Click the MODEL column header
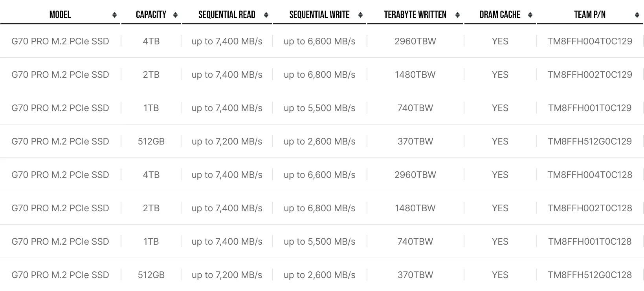Viewport: 644px width, 291px height. pos(60,15)
